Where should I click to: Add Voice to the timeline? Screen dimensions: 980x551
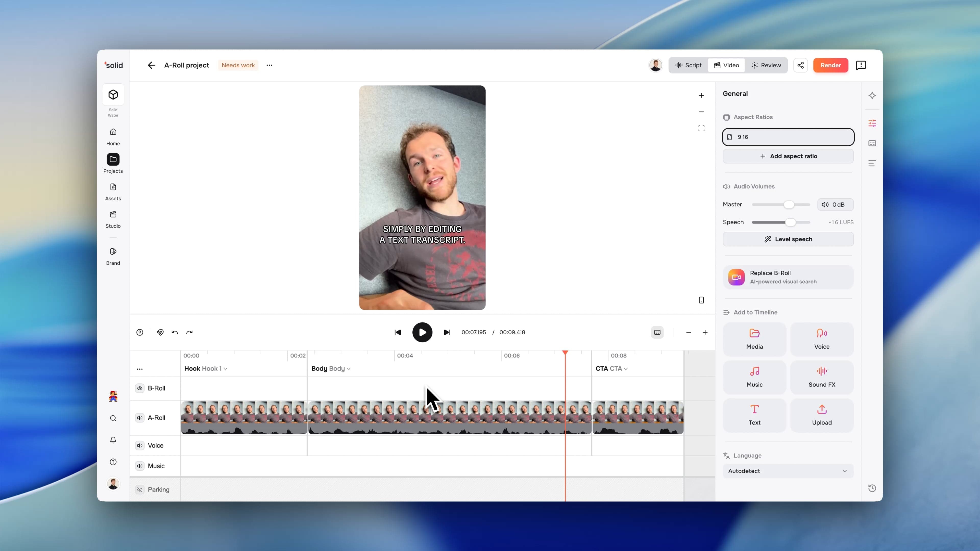822,339
